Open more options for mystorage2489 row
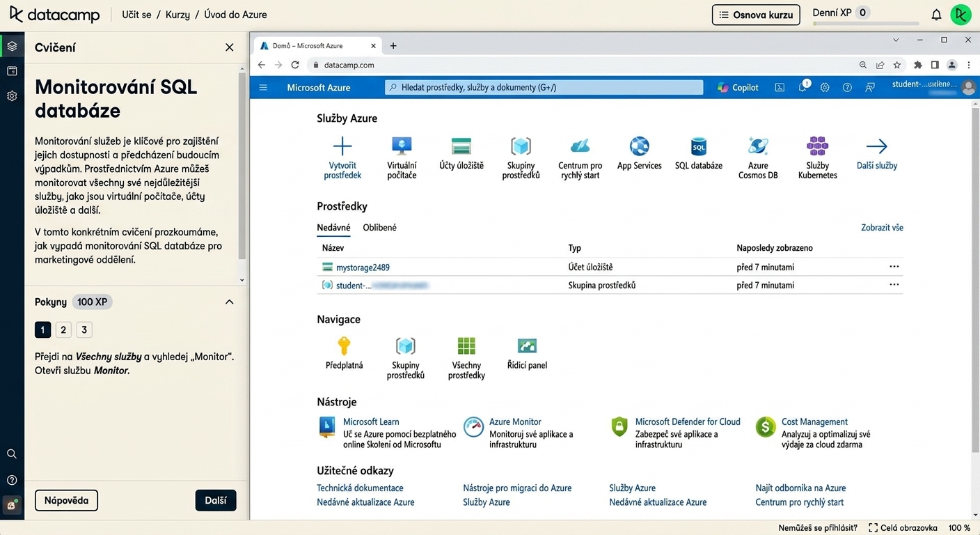Screen dimensions: 980x535 click(894, 267)
